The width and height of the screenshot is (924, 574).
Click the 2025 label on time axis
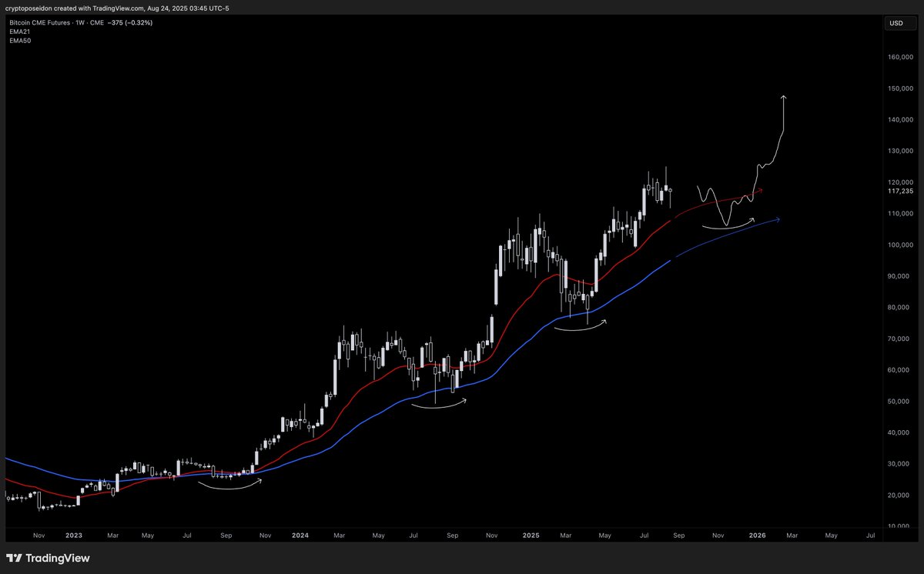(531, 535)
